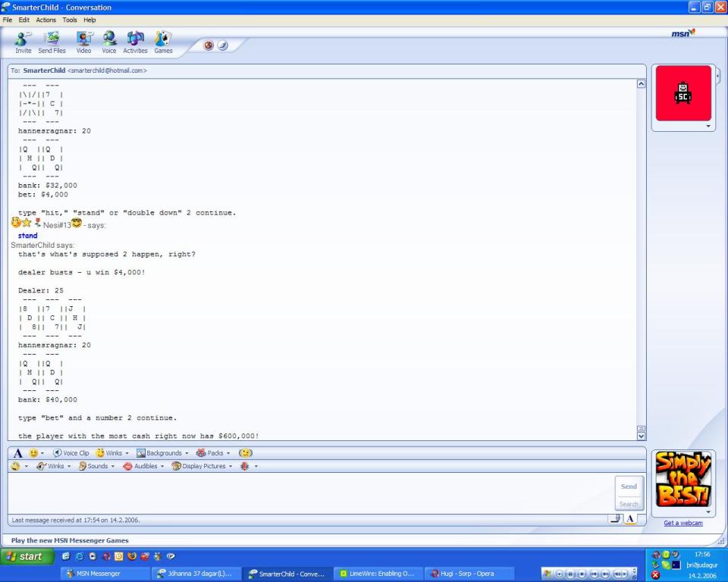Open the Sounds dropdown

tap(96, 466)
